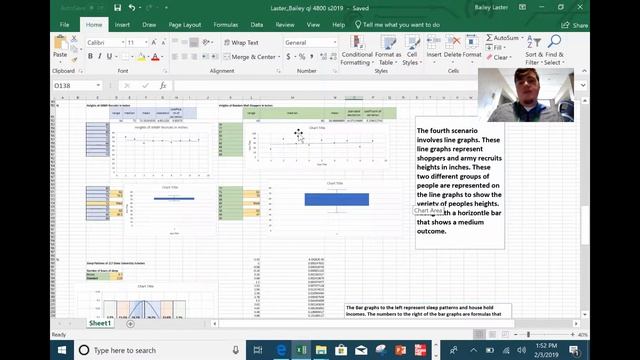Open the Review tab

[284, 24]
